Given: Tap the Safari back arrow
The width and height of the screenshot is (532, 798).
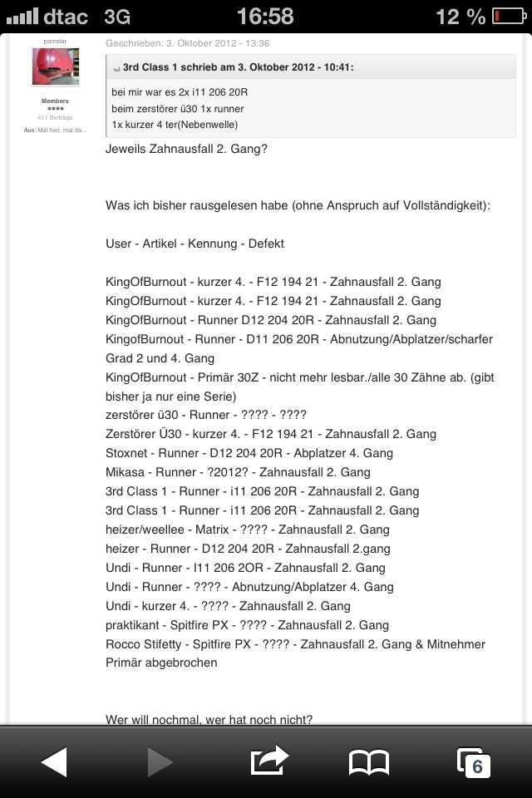Looking at the screenshot, I should [54, 761].
